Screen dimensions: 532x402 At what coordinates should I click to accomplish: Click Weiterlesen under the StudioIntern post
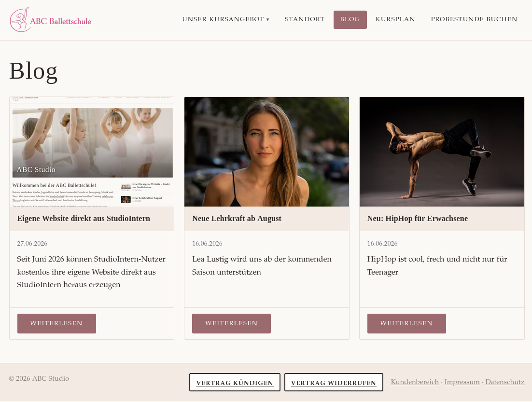click(x=56, y=323)
